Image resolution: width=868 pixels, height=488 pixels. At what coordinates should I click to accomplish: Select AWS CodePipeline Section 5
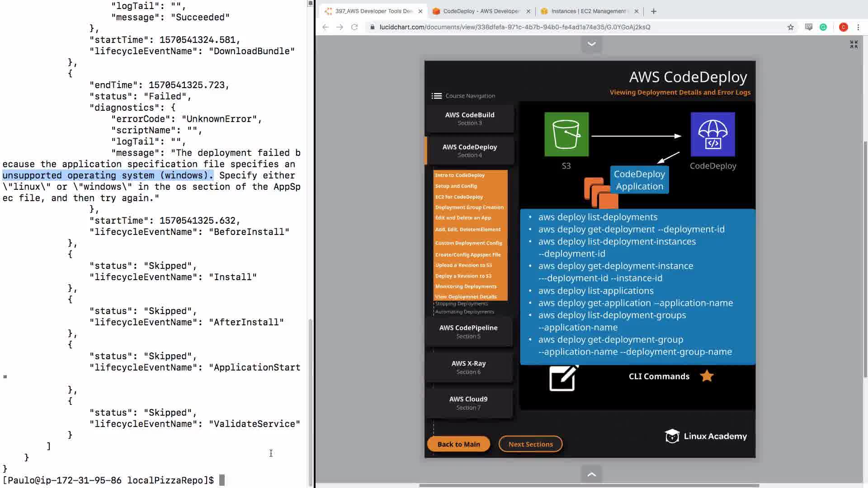[x=468, y=332]
